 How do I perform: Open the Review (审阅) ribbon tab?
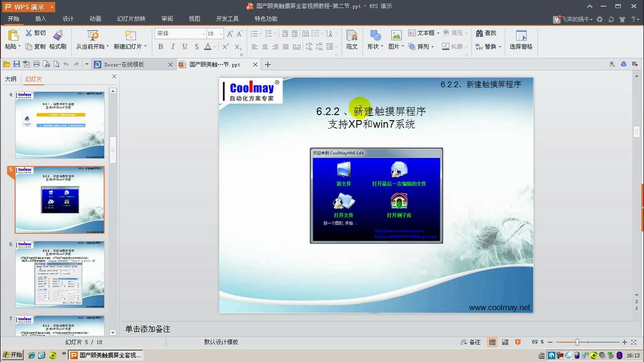pos(167,19)
